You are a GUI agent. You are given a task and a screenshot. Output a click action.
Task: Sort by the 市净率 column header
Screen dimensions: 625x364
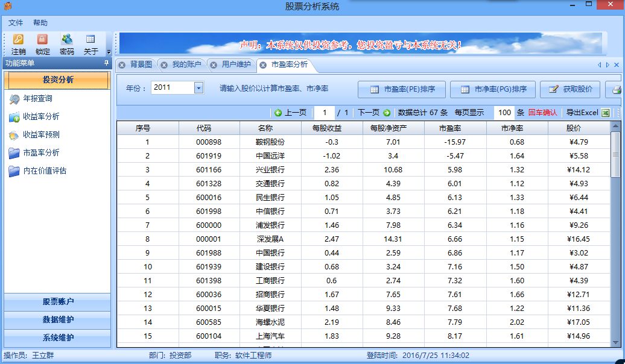point(518,128)
